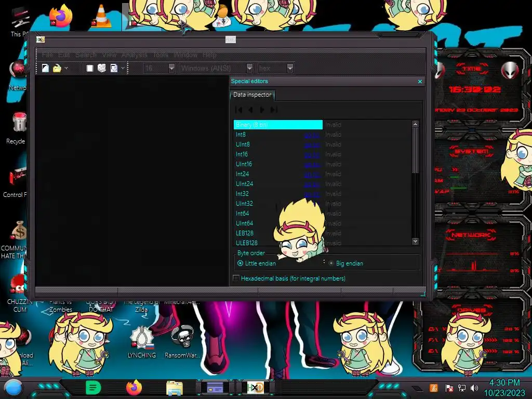The width and height of the screenshot is (532, 399).
Task: Select Firefox desktop shortcut icon
Action: click(60, 16)
